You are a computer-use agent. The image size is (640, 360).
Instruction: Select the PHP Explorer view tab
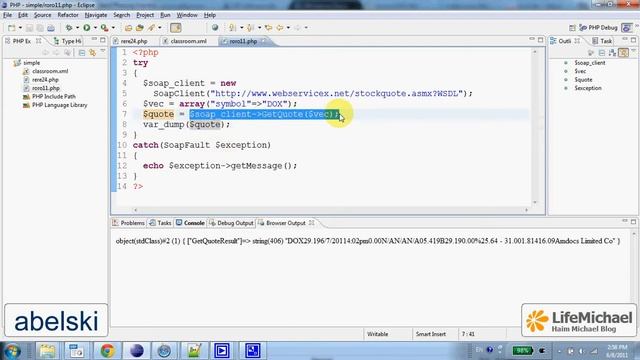coord(21,41)
